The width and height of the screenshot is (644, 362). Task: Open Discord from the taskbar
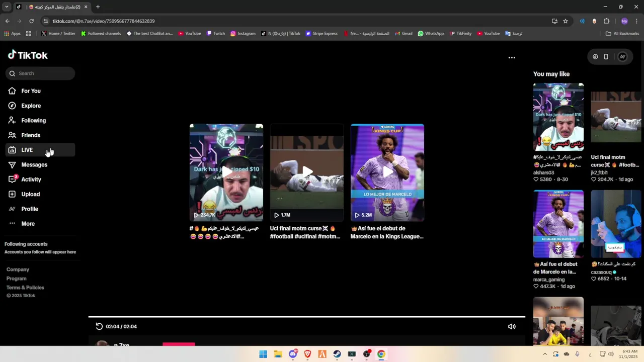[293, 354]
